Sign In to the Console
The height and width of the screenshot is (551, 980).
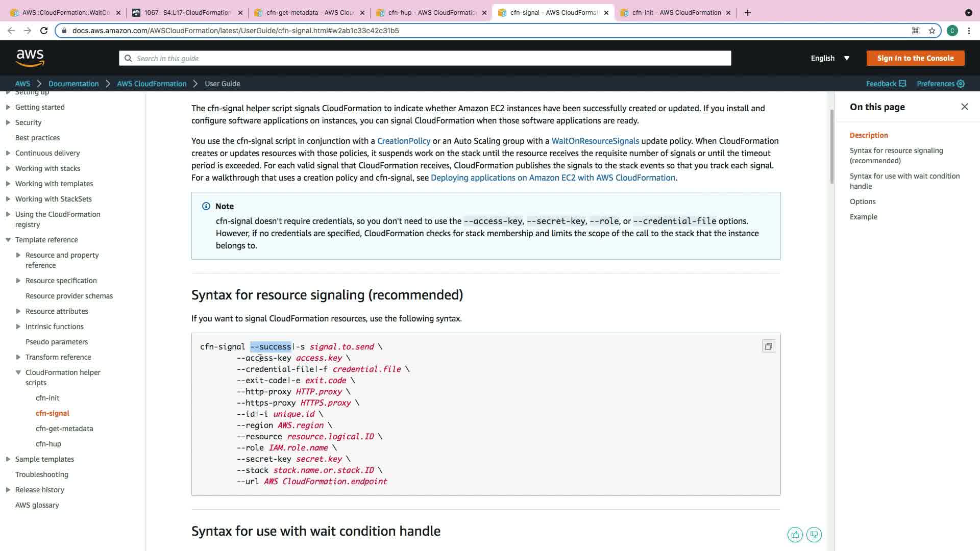915,58
